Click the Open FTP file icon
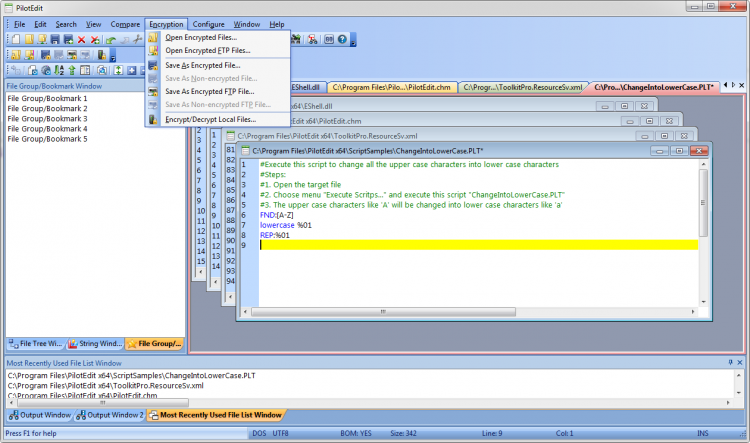Screen dimensions: 750x443 (x=42, y=39)
